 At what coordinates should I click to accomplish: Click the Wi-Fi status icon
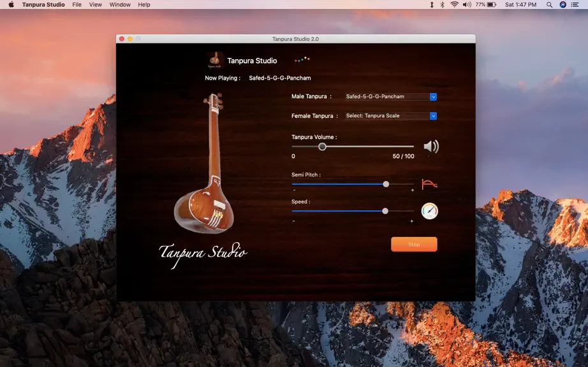pos(454,4)
